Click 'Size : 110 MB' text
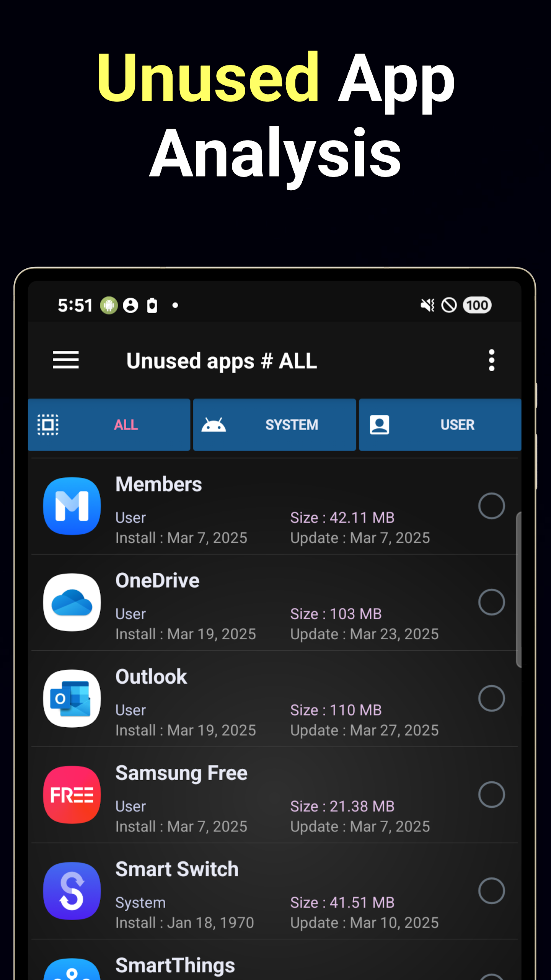The height and width of the screenshot is (980, 551). tap(336, 710)
